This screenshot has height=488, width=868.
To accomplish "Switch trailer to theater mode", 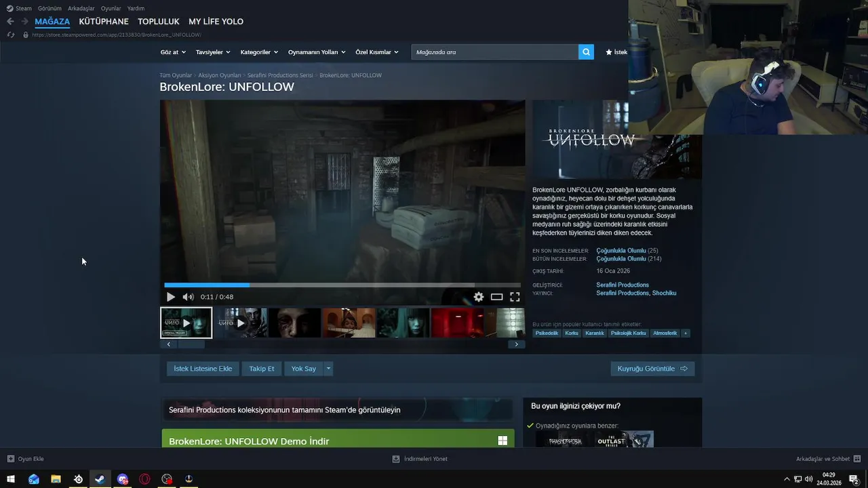I will [497, 297].
